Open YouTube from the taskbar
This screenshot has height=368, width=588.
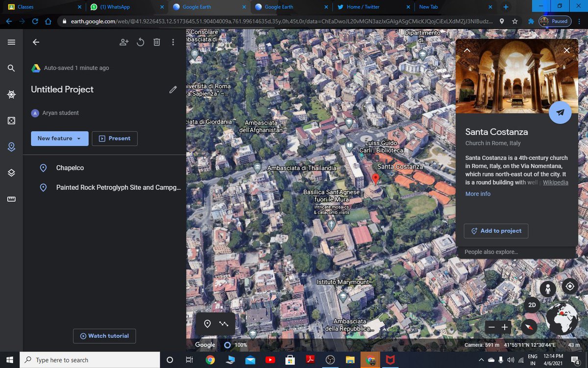pyautogui.click(x=270, y=360)
